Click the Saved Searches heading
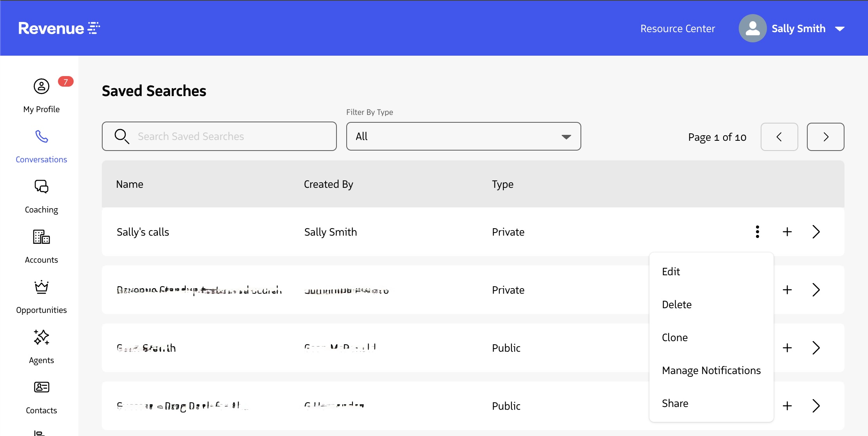The width and height of the screenshot is (868, 436). tap(154, 91)
